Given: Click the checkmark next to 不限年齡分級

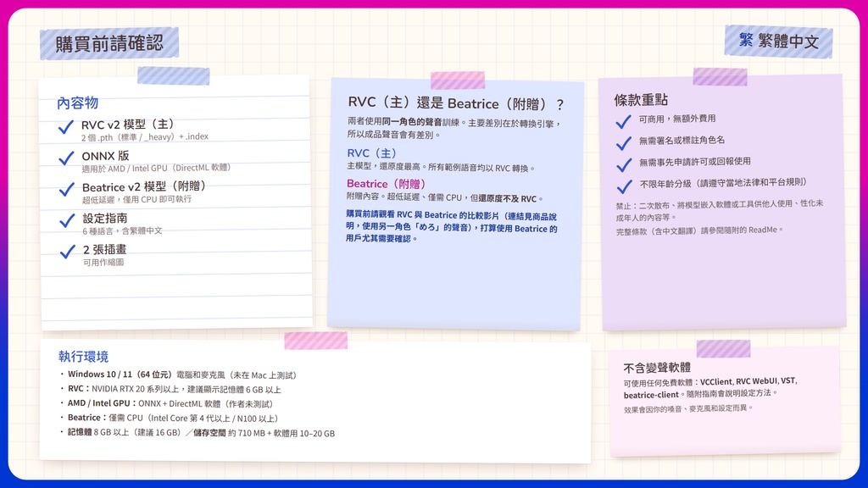Looking at the screenshot, I should (625, 187).
